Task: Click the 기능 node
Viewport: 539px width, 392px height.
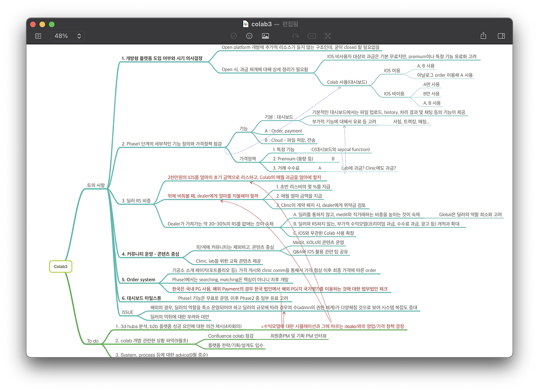Action: (x=243, y=128)
